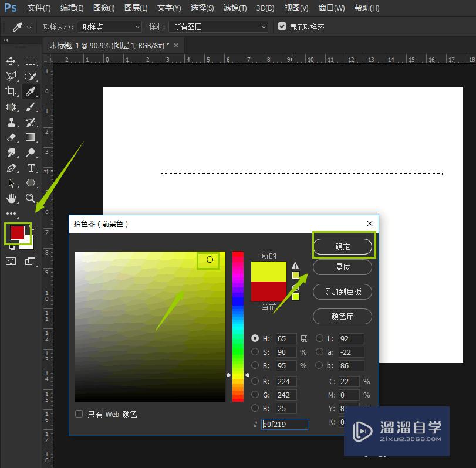This screenshot has height=468, width=476.
Task: Click the red foreground color swatch
Action: click(17, 233)
